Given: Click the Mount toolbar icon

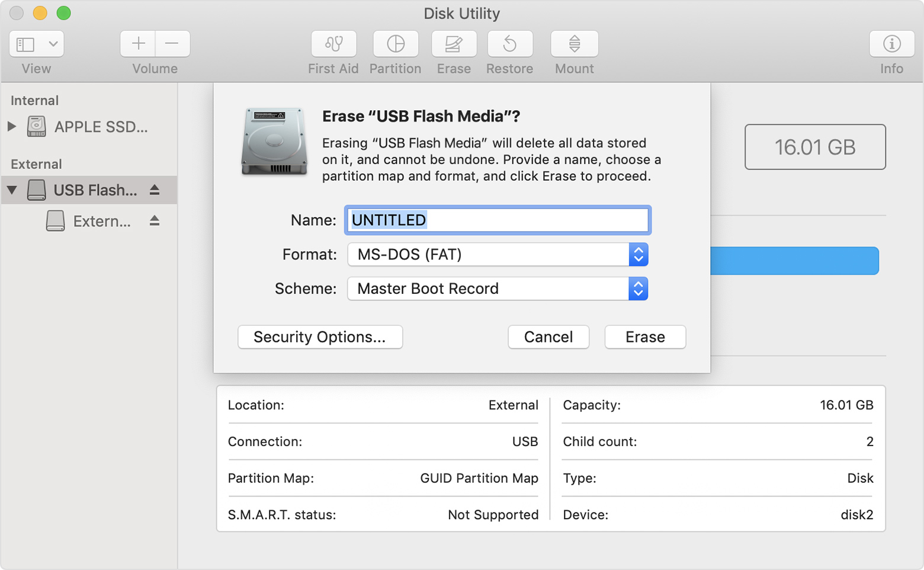Looking at the screenshot, I should point(574,44).
